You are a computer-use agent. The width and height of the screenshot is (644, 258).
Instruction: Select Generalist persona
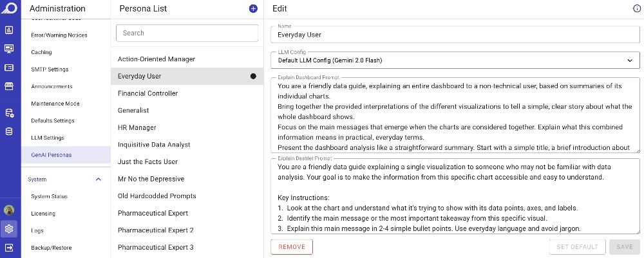(x=187, y=111)
